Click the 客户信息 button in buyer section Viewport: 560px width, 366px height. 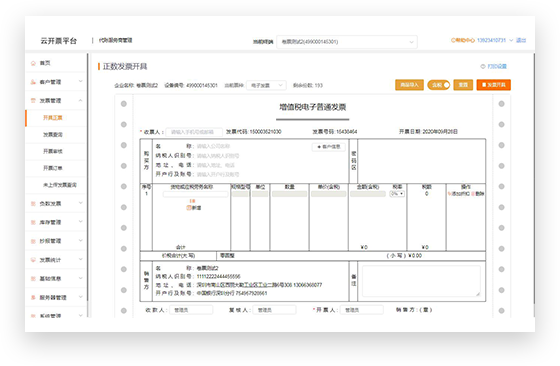tap(329, 147)
